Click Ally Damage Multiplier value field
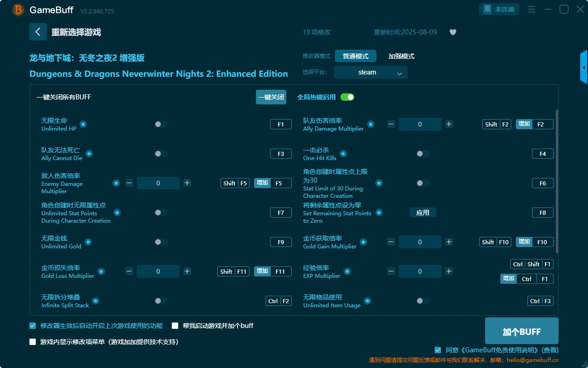Image resolution: width=588 pixels, height=368 pixels. coord(420,124)
